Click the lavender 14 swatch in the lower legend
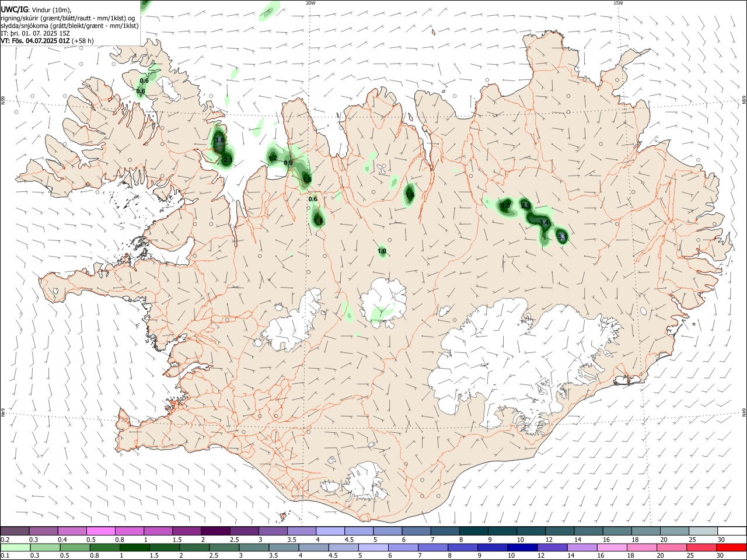747x560 pixels. tap(581, 547)
